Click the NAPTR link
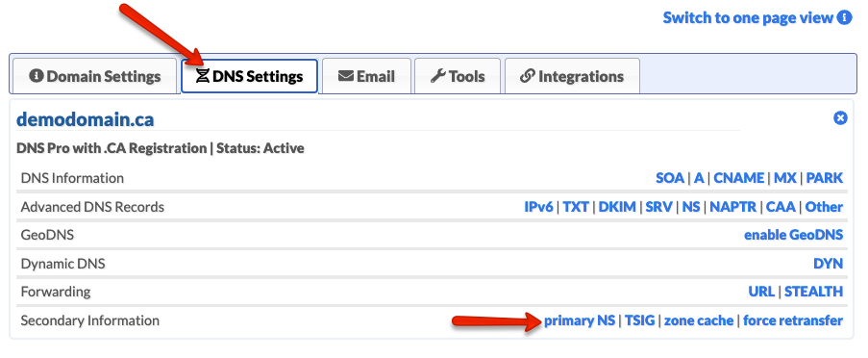Viewport: 868px width, 358px height. click(732, 207)
